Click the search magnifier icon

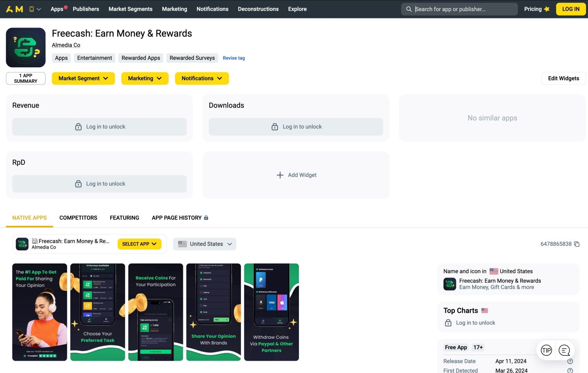[409, 9]
